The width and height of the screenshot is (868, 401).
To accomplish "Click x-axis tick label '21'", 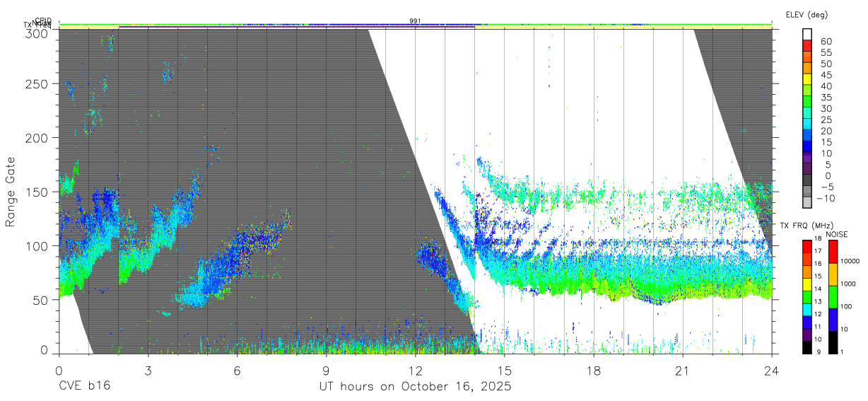I will coord(683,370).
